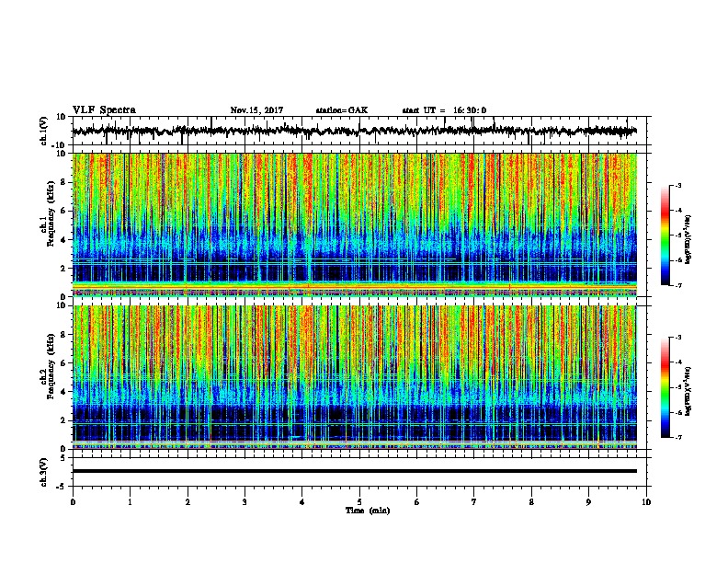728x563 pixels.
Task: Click the ch.2 spectrogram plot area
Action: point(355,377)
